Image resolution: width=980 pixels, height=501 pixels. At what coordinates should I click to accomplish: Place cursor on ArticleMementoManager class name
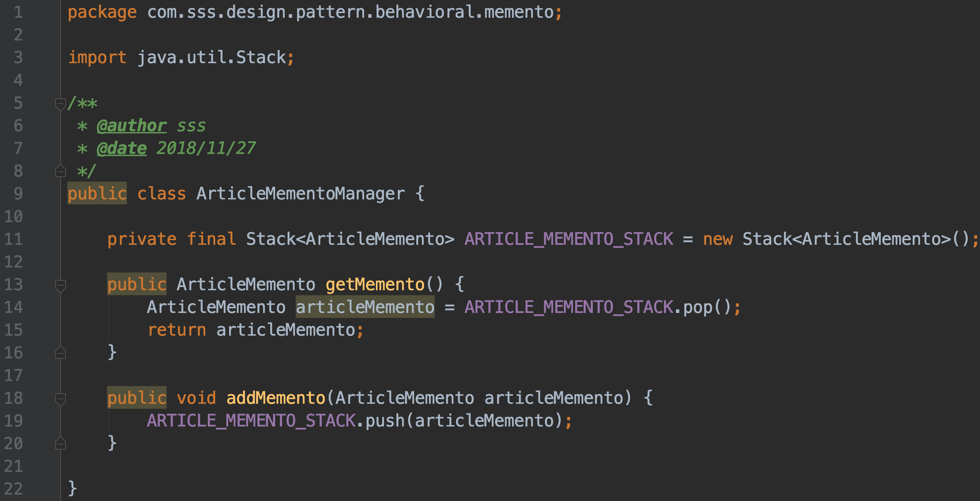[x=301, y=194]
